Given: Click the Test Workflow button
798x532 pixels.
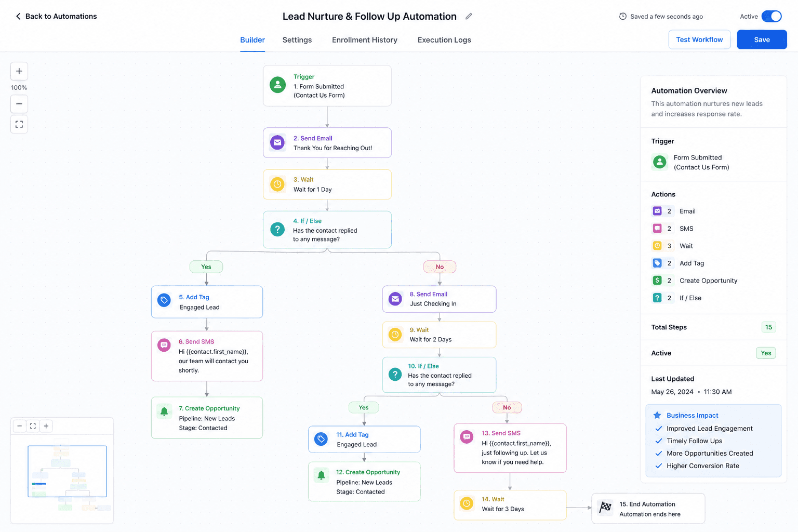Looking at the screenshot, I should click(x=699, y=39).
